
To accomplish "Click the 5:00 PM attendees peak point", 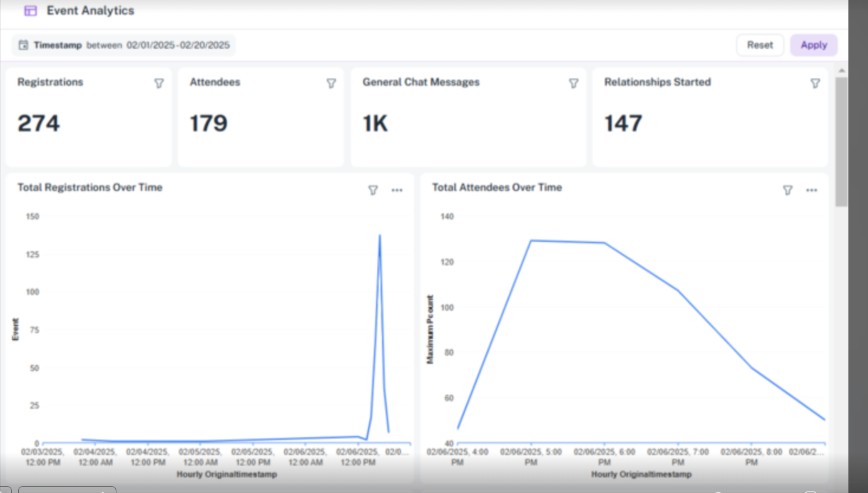I will 531,241.
